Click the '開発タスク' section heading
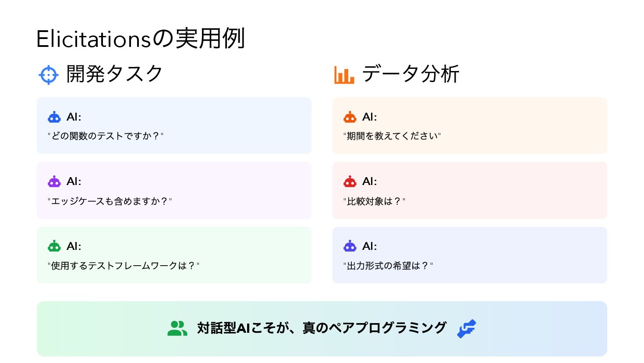This screenshot has width=644, height=363. pos(114,74)
